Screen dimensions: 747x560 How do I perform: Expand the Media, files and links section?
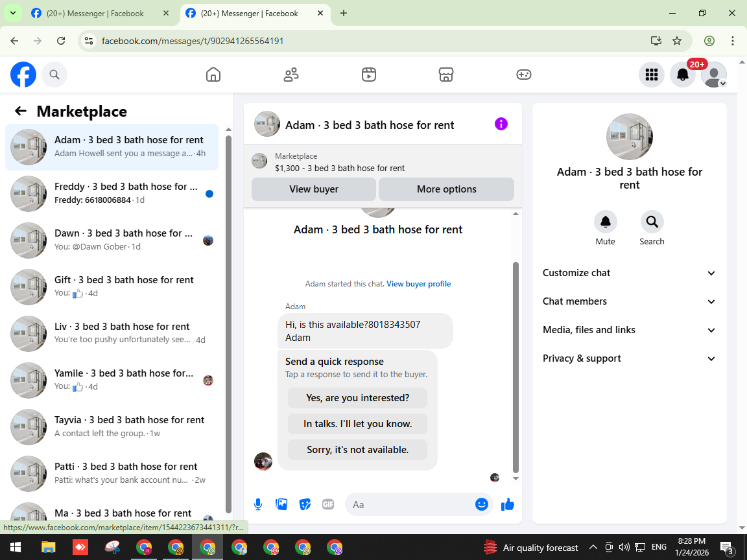click(x=629, y=330)
